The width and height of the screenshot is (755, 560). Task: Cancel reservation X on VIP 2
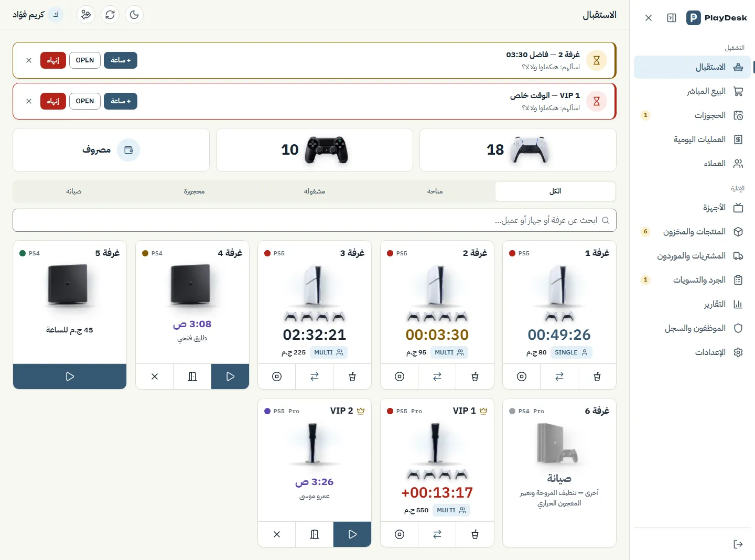click(277, 534)
